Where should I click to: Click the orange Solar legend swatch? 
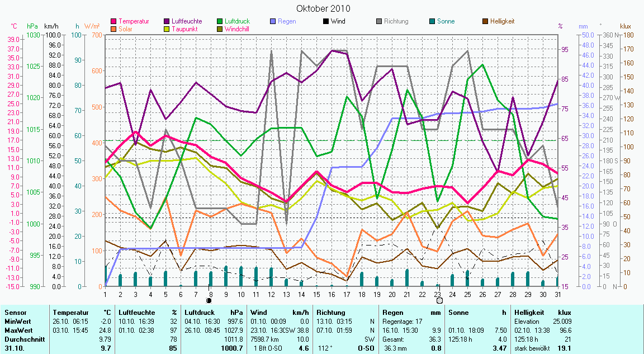tap(115, 29)
